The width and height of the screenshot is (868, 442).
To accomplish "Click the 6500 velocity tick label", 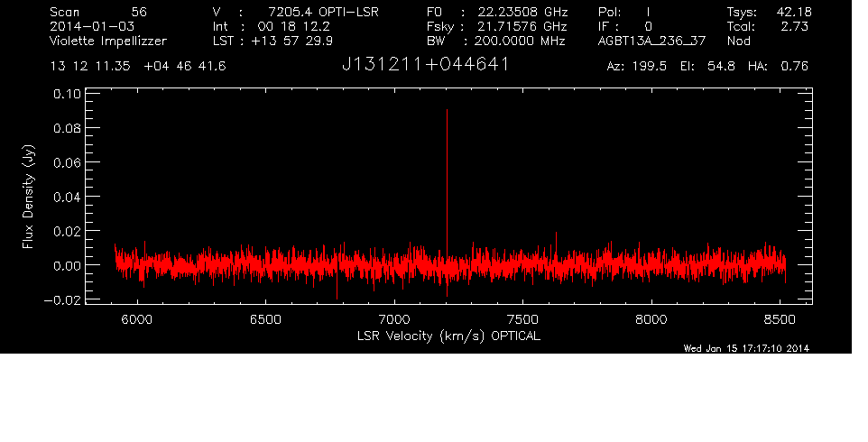I will [265, 319].
